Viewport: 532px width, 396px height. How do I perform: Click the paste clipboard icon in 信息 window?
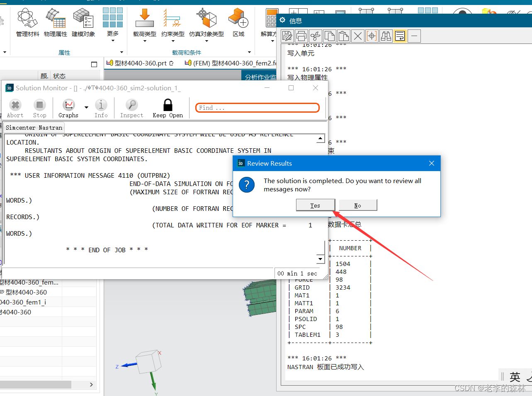[x=344, y=36]
